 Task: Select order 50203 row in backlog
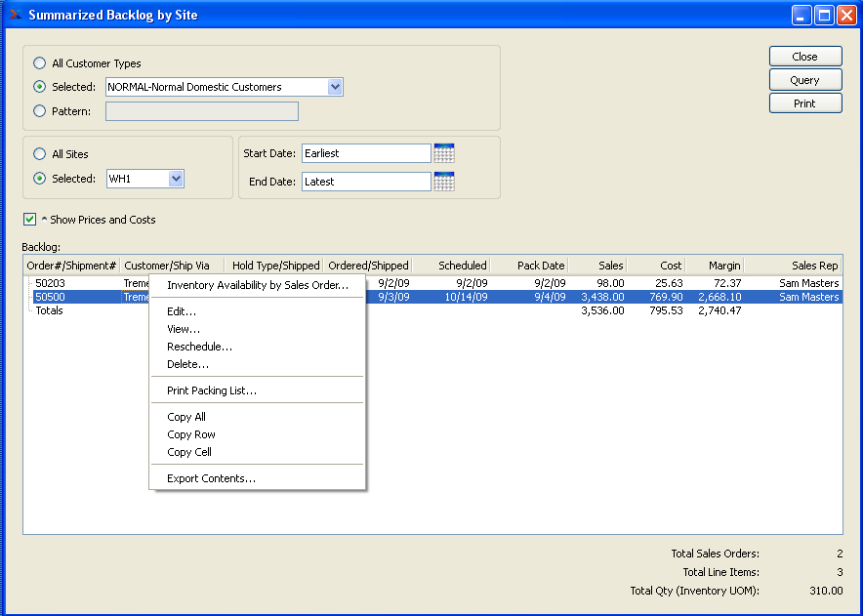click(51, 283)
